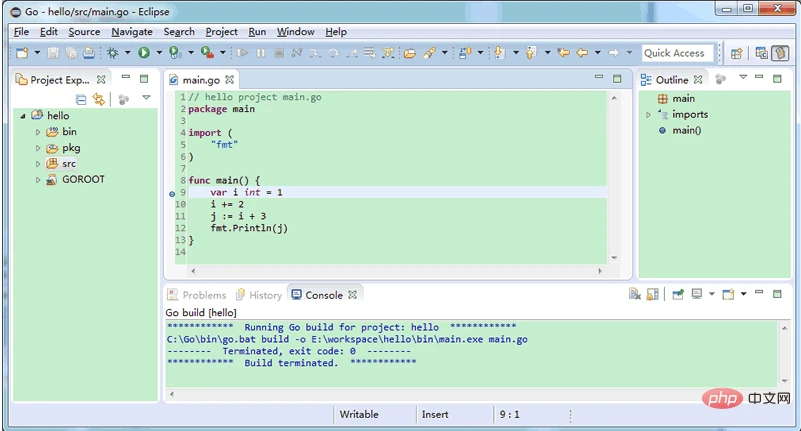Image resolution: width=801 pixels, height=431 pixels.
Task: Open the File menu
Action: [21, 32]
